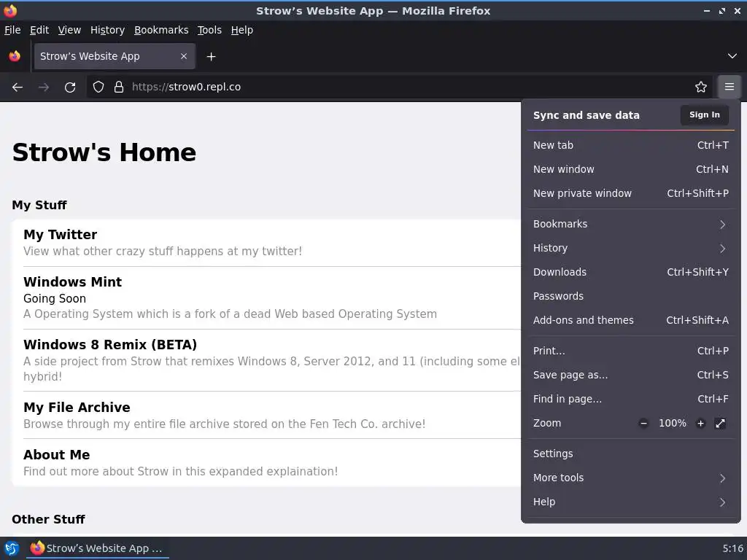Choose Print... from the menu

[x=631, y=351]
